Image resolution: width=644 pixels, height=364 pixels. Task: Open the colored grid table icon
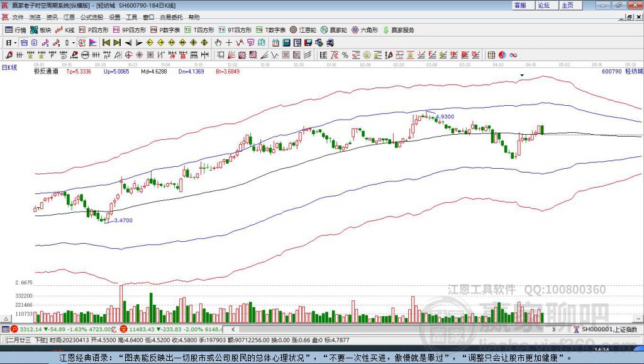pyautogui.click(x=491, y=55)
